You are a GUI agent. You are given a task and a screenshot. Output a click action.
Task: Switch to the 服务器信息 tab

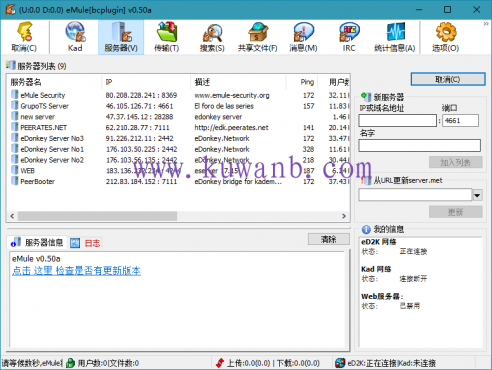point(37,242)
